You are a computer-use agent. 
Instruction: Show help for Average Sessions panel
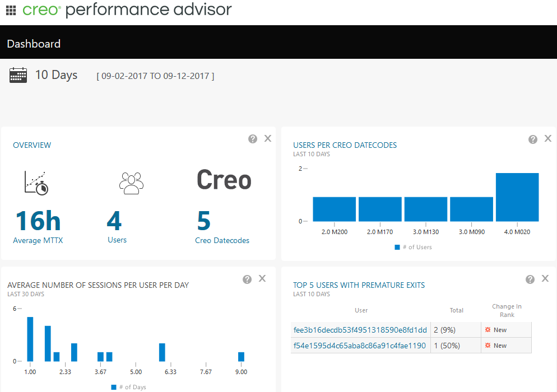pos(247,279)
